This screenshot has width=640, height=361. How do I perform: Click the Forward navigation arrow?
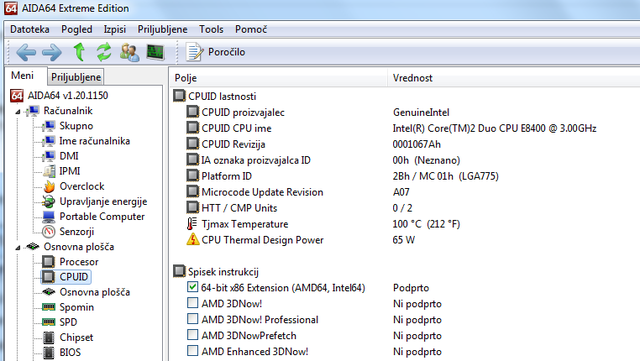coord(52,52)
